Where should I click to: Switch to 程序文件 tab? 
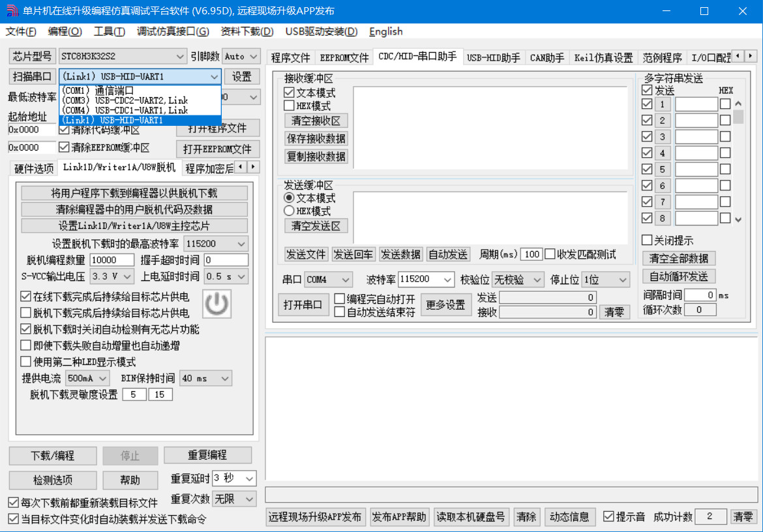pyautogui.click(x=290, y=58)
